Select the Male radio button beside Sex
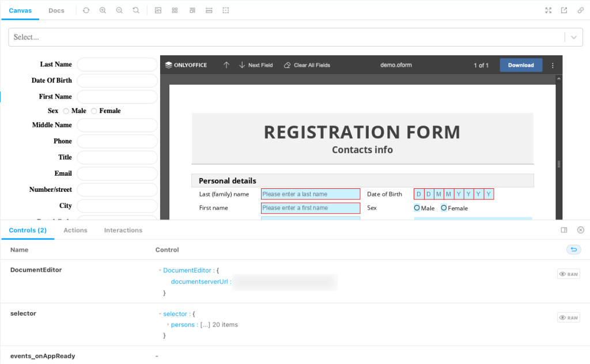The image size is (590, 364). (66, 111)
